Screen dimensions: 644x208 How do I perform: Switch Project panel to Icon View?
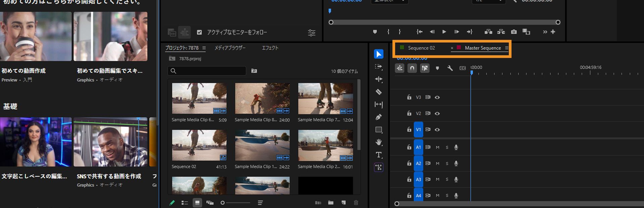197,203
